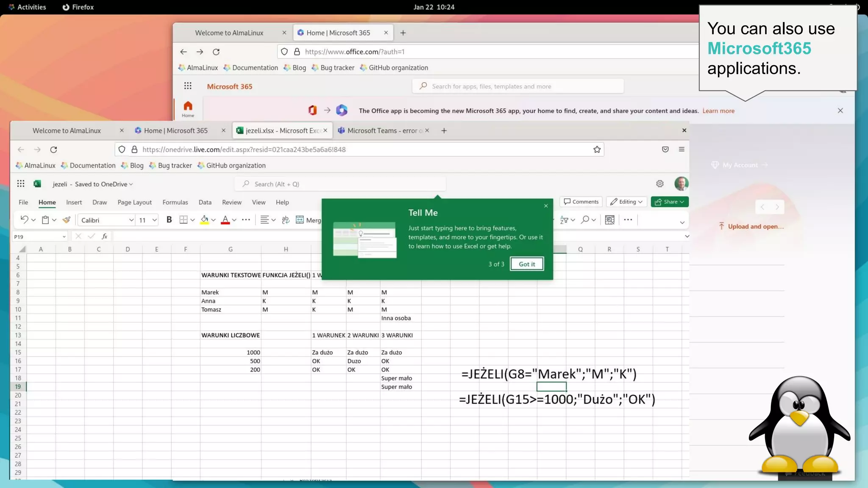The image size is (868, 488).
Task: Click the text alignment icon
Action: [x=264, y=220]
